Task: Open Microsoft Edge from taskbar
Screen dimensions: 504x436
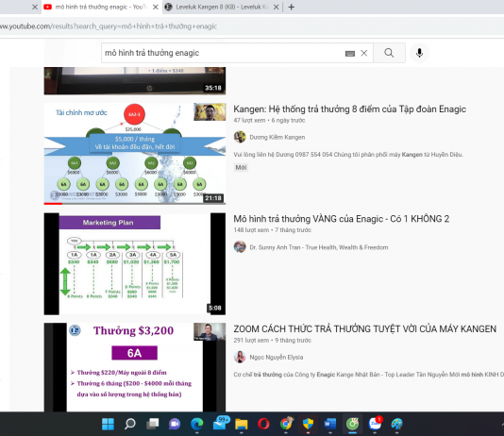Action: 196,424
